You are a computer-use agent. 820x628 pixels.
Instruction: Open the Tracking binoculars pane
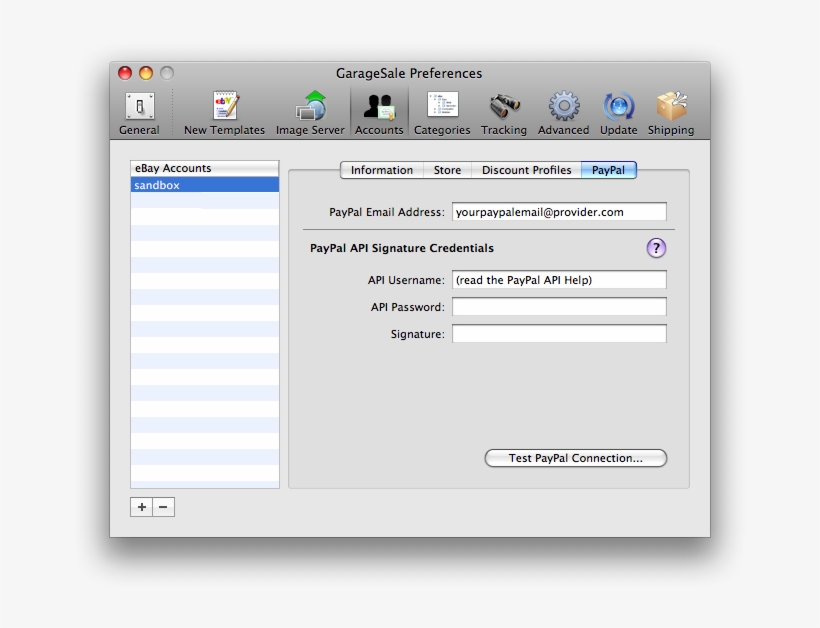(504, 113)
